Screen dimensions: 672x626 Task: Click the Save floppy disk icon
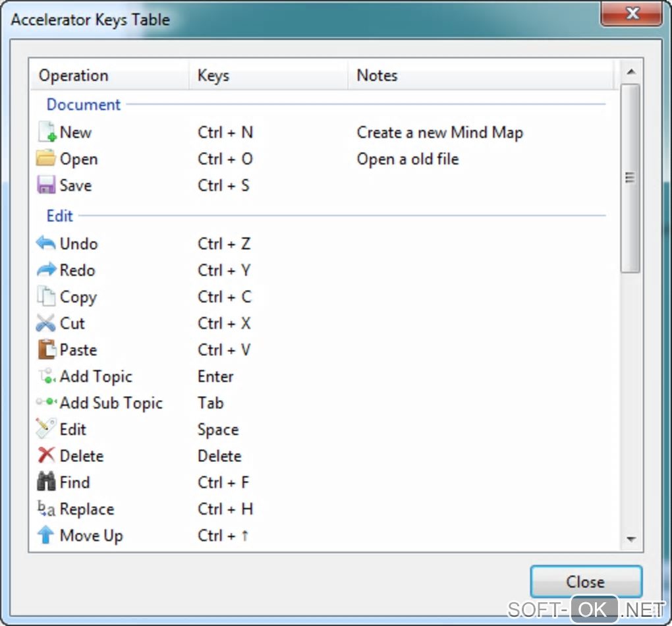click(46, 185)
